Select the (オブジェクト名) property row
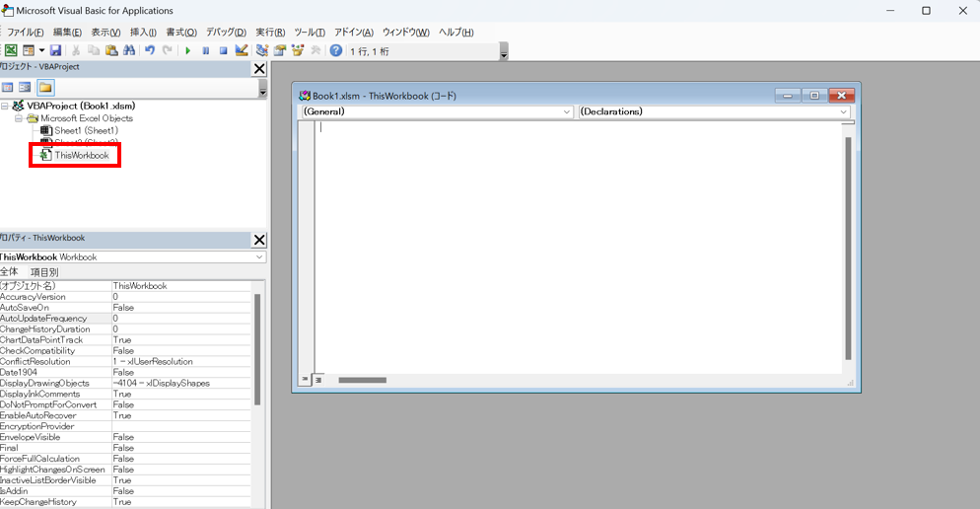Image resolution: width=980 pixels, height=509 pixels. [125, 286]
